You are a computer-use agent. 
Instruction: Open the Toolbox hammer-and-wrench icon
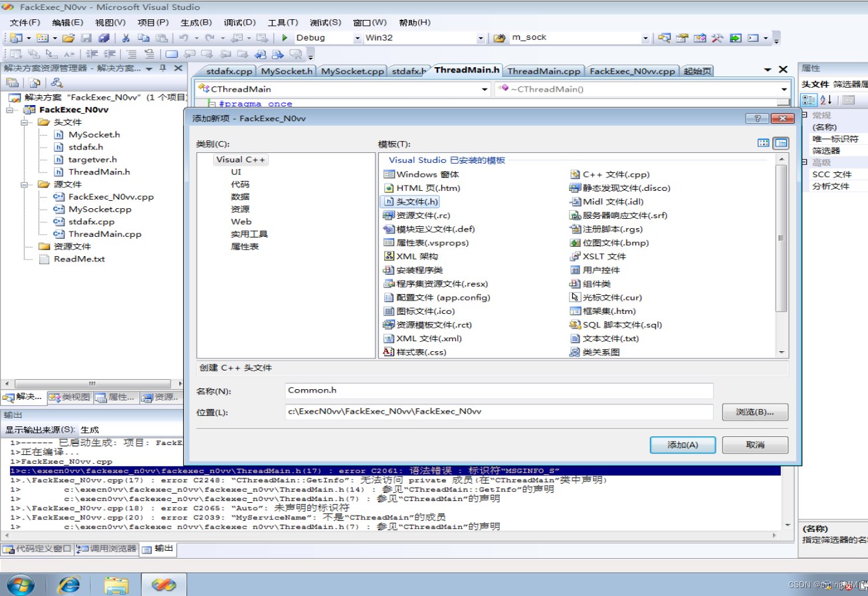click(717, 38)
